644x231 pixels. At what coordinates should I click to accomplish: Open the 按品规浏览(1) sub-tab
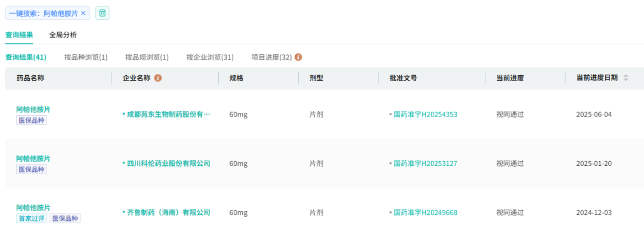[x=147, y=57]
